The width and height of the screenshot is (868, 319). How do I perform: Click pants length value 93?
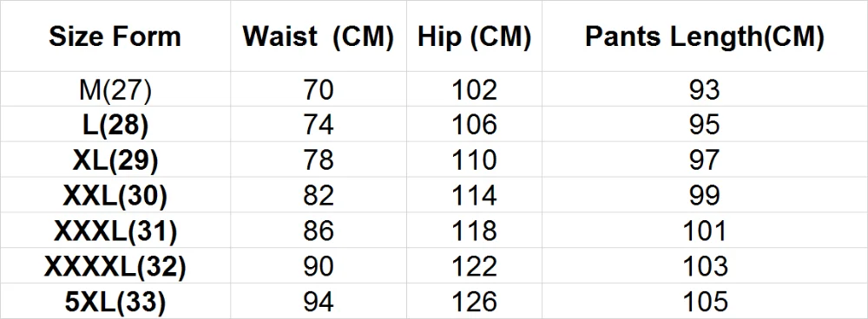point(704,89)
